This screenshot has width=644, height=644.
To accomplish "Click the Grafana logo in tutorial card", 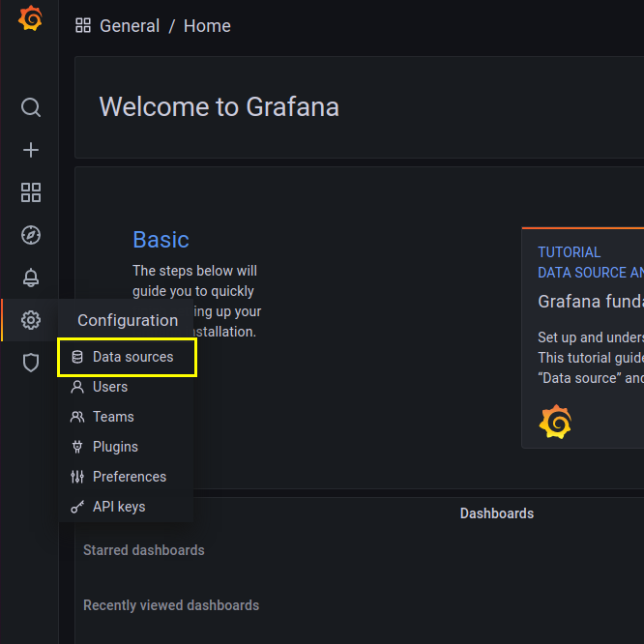I will point(555,422).
